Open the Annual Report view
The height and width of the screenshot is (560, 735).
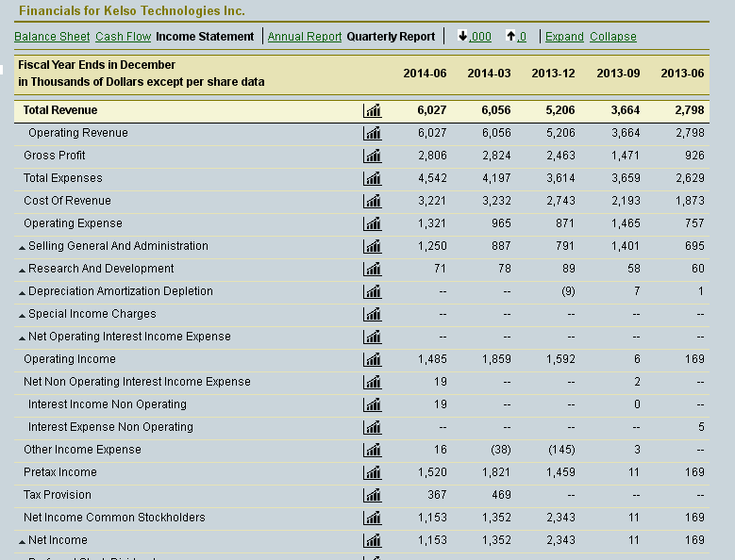click(x=305, y=37)
